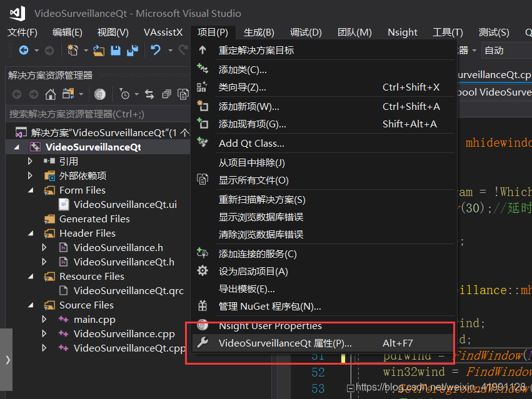Choose 导出模板(E)... menu entry
532x399 pixels.
[324, 289]
